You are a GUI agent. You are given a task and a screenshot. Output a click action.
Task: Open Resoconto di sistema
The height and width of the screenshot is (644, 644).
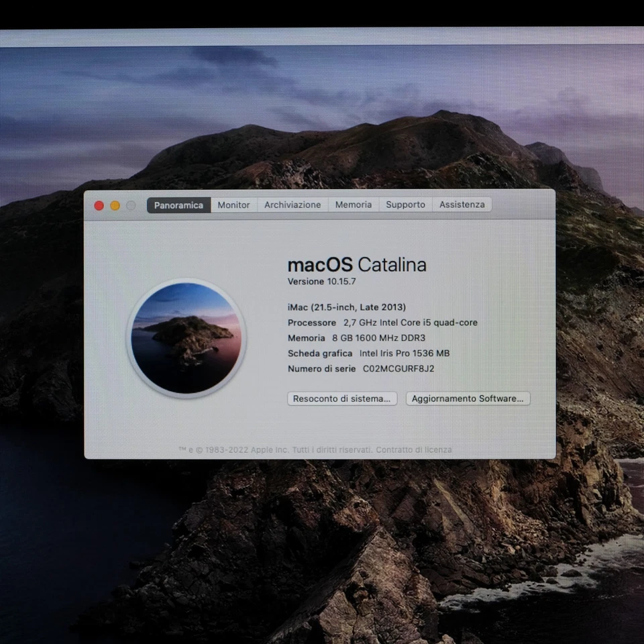click(342, 398)
